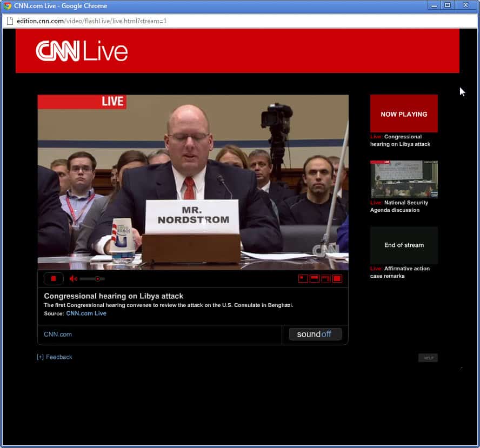Open the CNN.com link below the video
Image resolution: width=480 pixels, height=448 pixels.
[x=58, y=334]
